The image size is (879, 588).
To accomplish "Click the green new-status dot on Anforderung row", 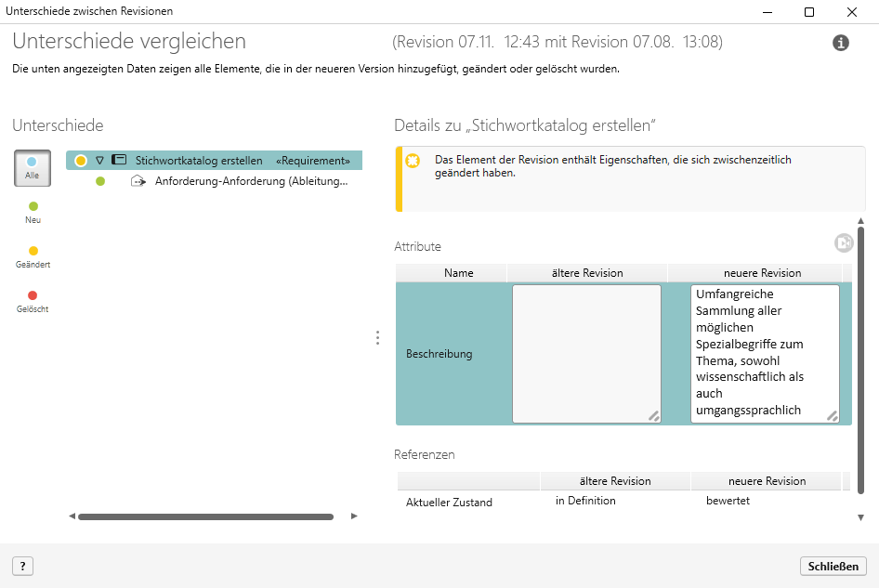I will 100,182.
